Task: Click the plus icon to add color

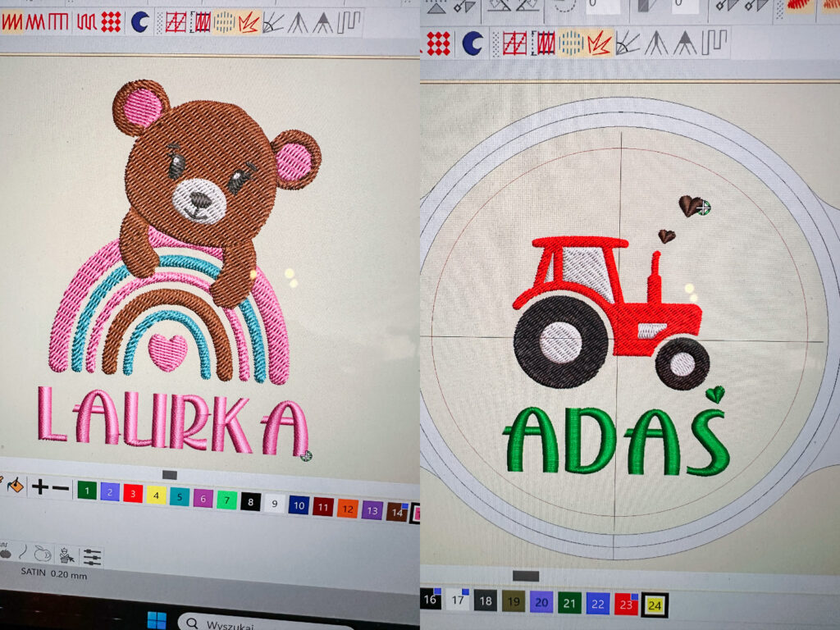Action: pyautogui.click(x=39, y=487)
